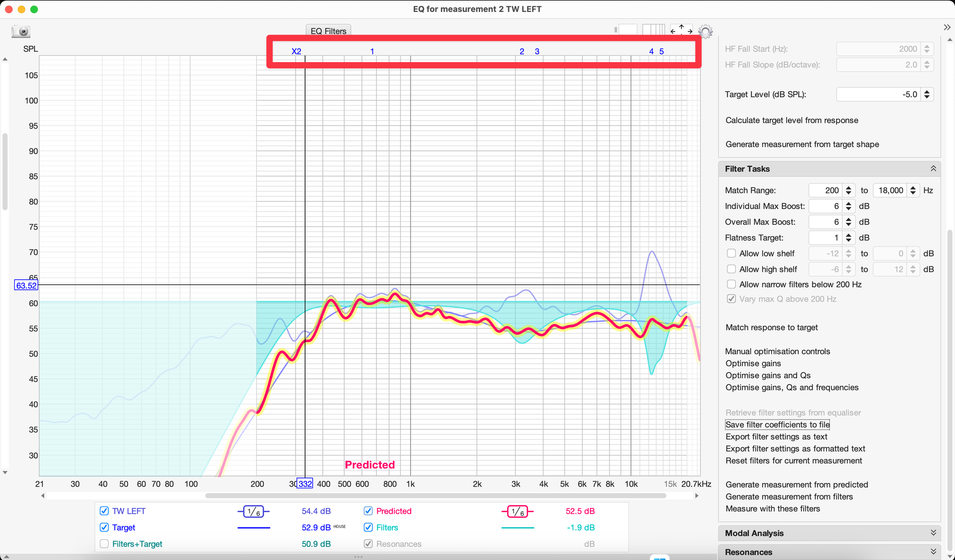This screenshot has height=560, width=955.
Task: Click TW LEFT 1/6 smoothing icon
Action: pos(254,512)
